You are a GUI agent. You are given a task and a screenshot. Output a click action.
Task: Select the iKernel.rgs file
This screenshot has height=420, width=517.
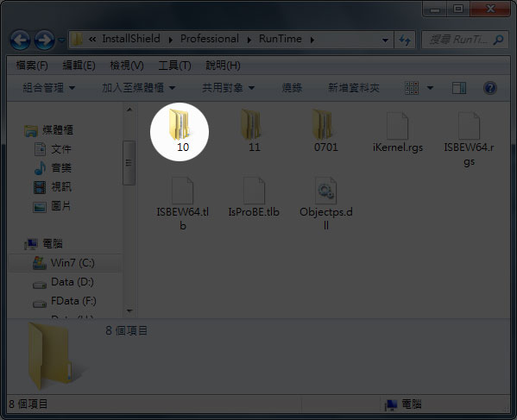[398, 132]
